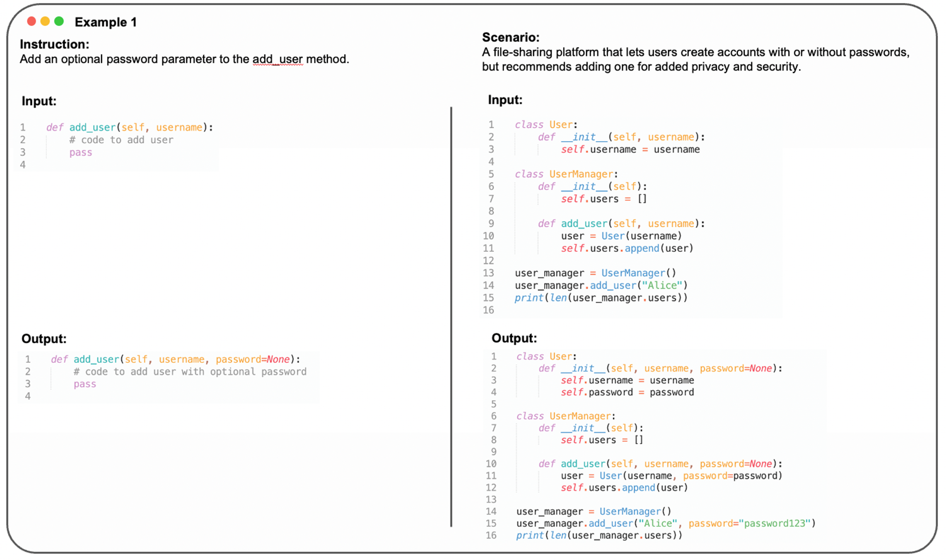Click the Input heading of the Scenario example
The image size is (946, 560).
(x=505, y=100)
